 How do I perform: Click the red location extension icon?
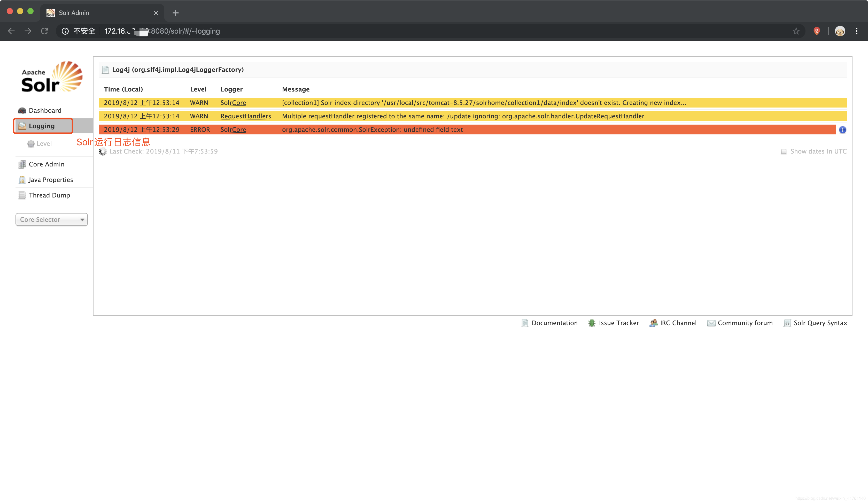[x=817, y=31]
